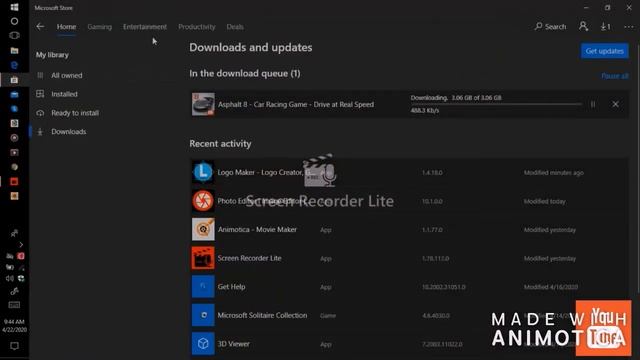Select All owned in My library

click(67, 75)
